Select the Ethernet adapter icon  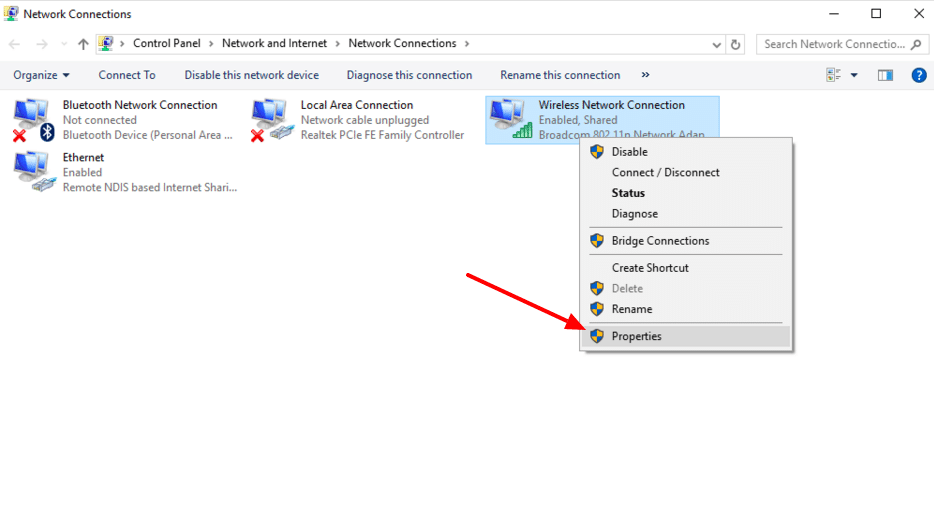click(35, 172)
